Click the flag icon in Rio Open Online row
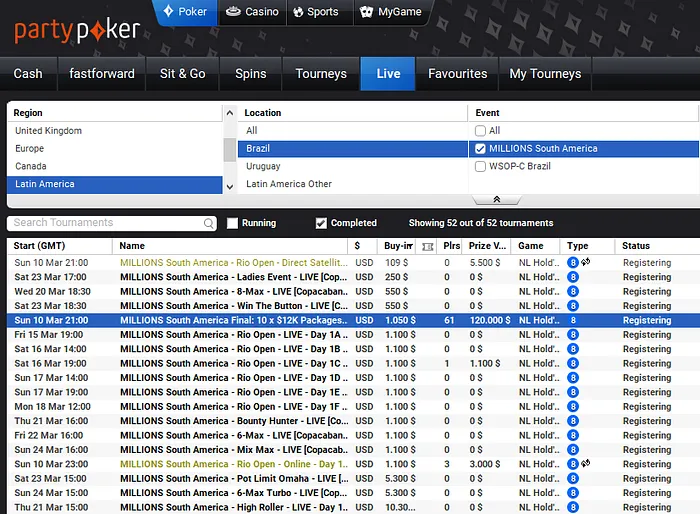Screen dimensions: 700x514 pyautogui.click(x=585, y=463)
